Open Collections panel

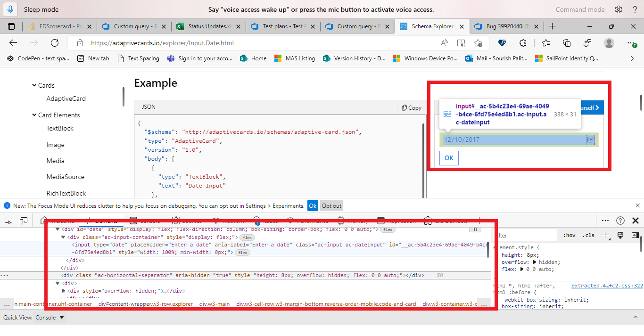coord(567,43)
